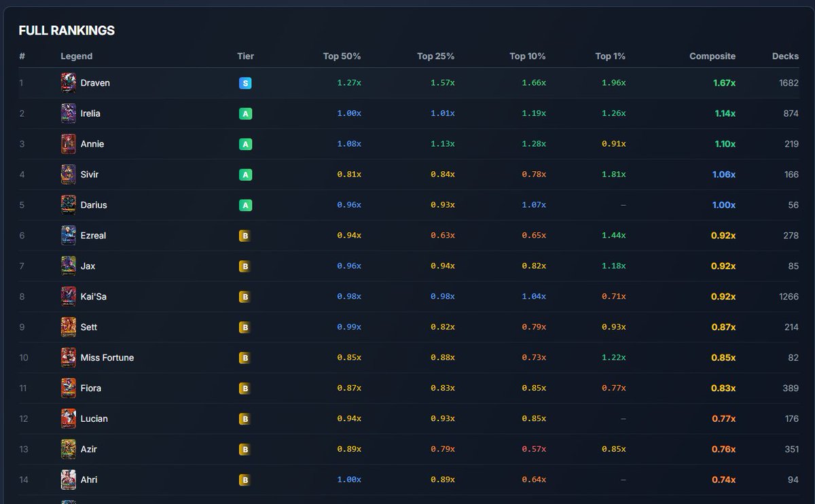Click the A tier badge for Sivir
Screen dimensions: 815x504
click(245, 175)
